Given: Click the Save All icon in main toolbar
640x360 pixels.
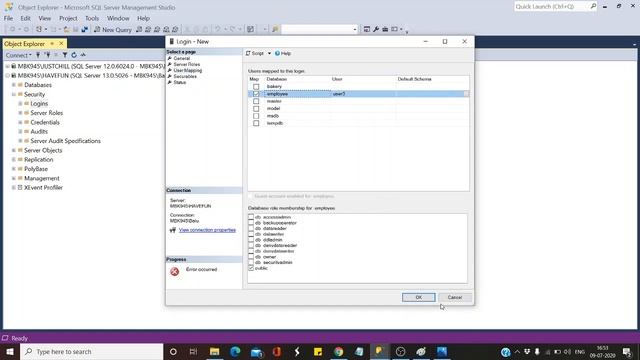Looking at the screenshot, I should tap(84, 29).
